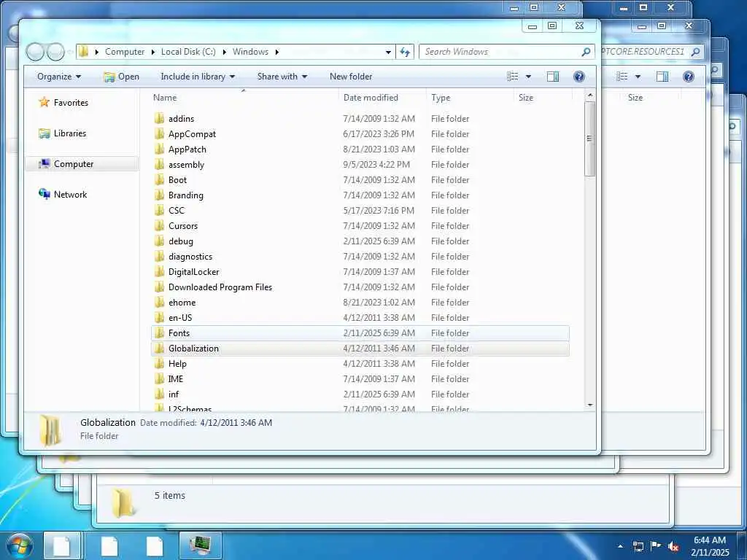Click the Forward navigation button

tap(55, 52)
